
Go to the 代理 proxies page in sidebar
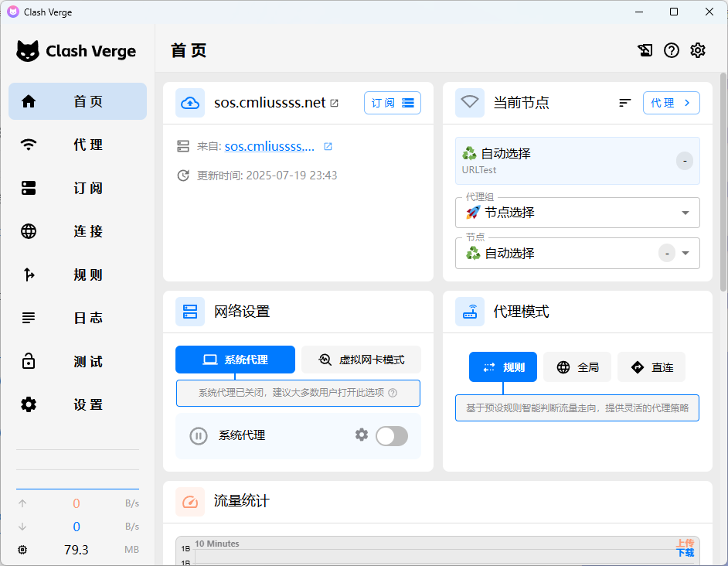pyautogui.click(x=77, y=145)
